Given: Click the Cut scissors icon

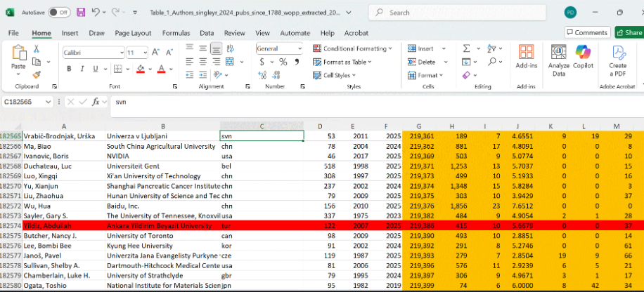Looking at the screenshot, I should click(37, 48).
